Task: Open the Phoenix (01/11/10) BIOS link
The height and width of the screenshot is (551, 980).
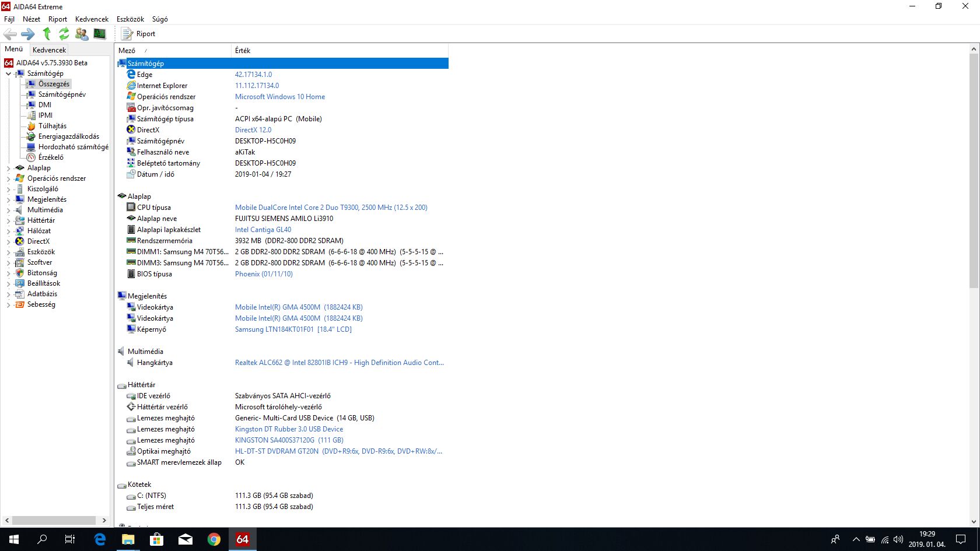Action: [264, 274]
